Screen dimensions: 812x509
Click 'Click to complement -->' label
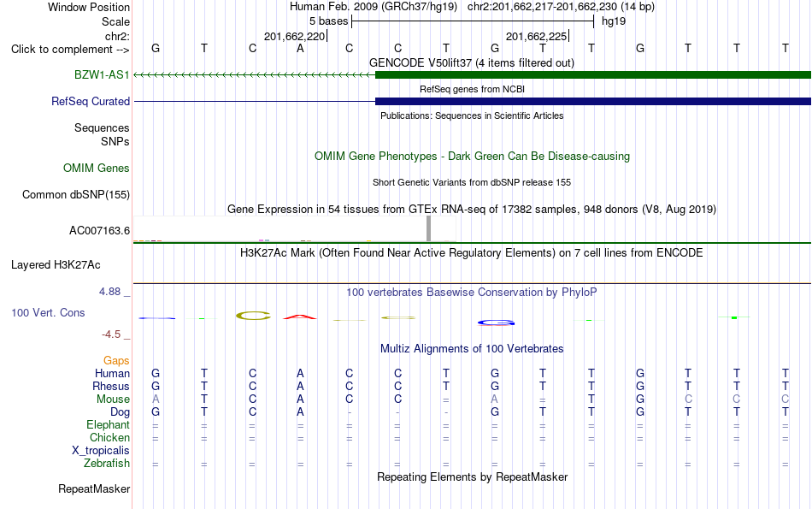coord(70,50)
